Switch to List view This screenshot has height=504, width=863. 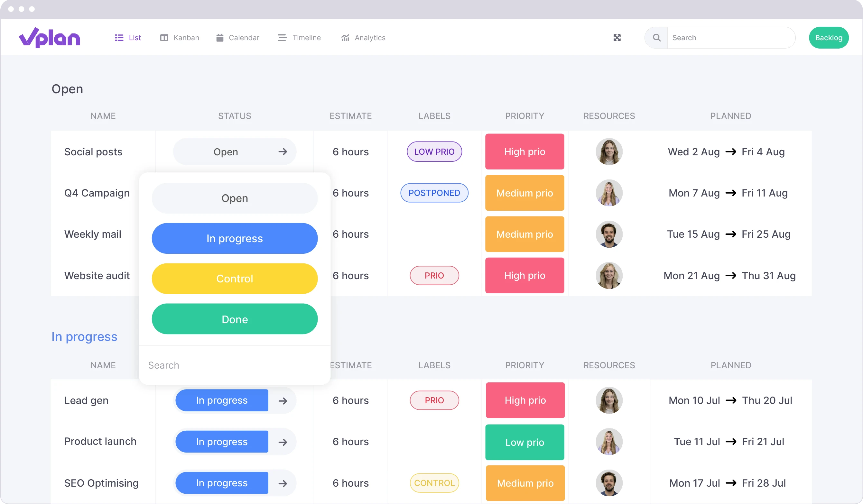pyautogui.click(x=128, y=37)
